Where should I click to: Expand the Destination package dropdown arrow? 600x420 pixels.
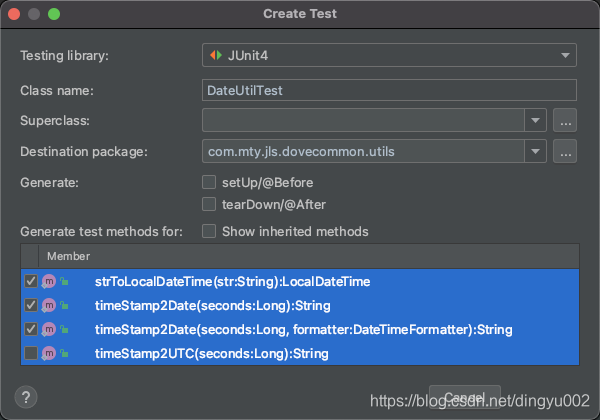[535, 151]
